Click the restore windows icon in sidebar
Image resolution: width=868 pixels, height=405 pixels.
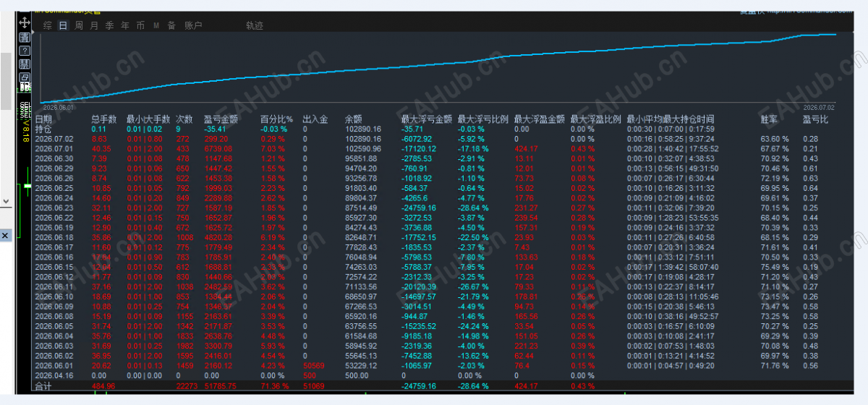[24, 77]
